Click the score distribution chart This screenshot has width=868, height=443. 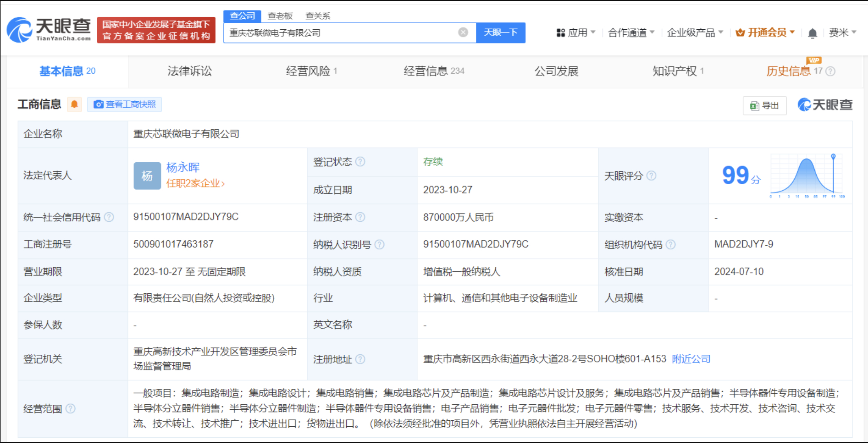(807, 176)
